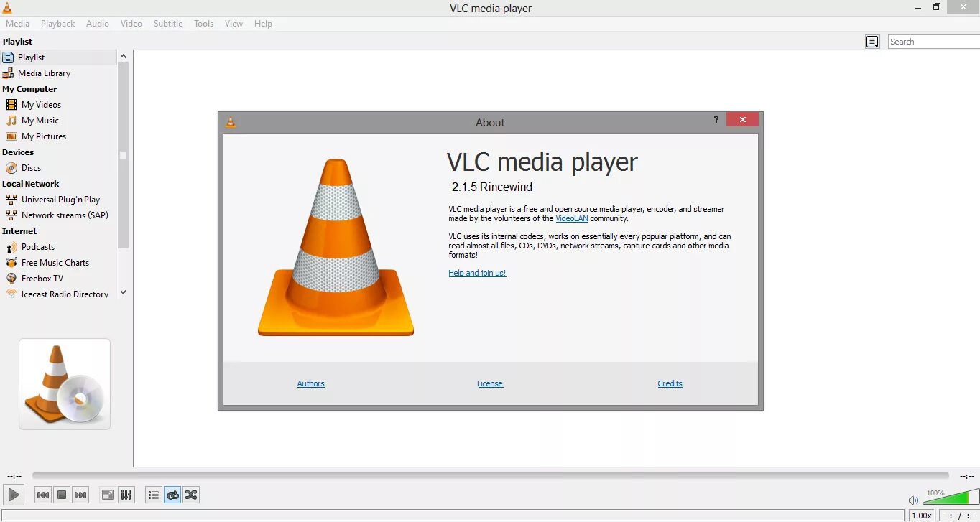Screen dimensions: 980x522
Task: Click elapsed time label left of seek bar
Action: click(x=14, y=475)
